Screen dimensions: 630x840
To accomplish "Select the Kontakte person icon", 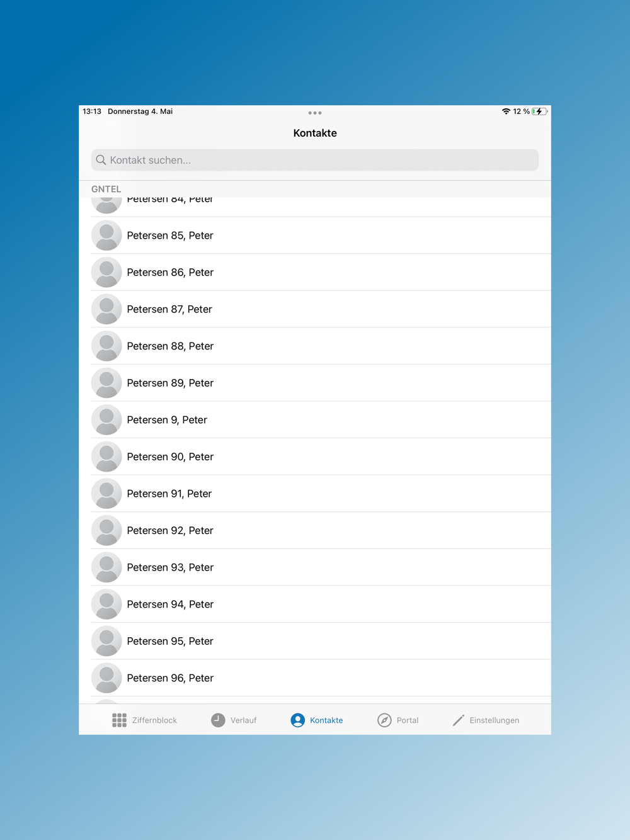I will click(298, 720).
